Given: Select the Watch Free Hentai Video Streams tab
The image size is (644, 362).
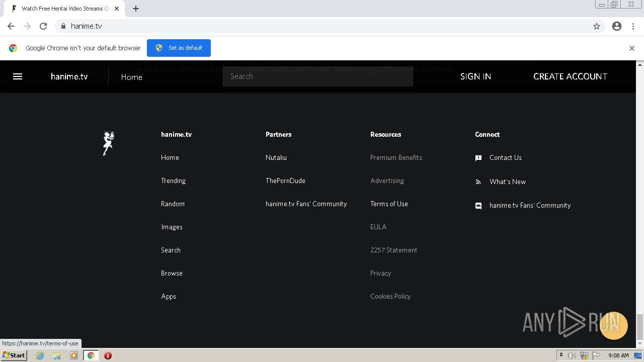Looking at the screenshot, I should (x=64, y=9).
